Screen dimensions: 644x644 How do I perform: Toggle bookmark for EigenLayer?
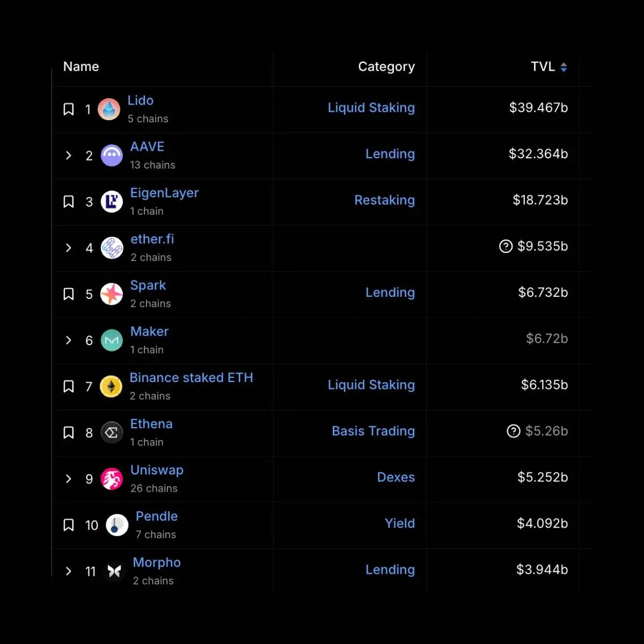click(69, 202)
